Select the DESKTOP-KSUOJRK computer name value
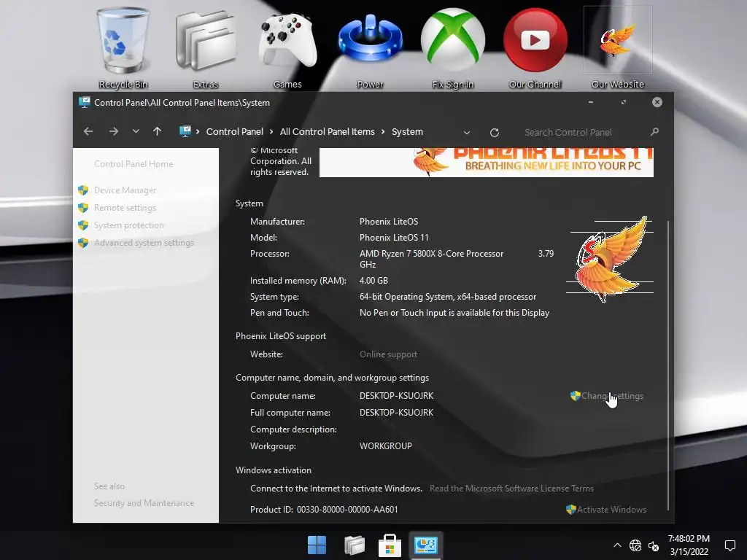The height and width of the screenshot is (560, 747). tap(396, 396)
